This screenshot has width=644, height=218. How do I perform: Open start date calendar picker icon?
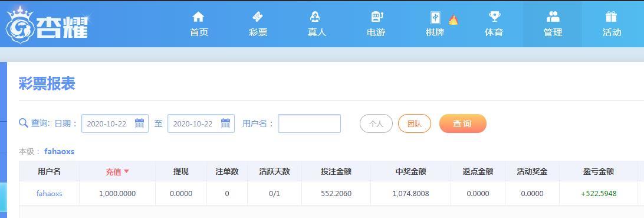[x=140, y=123]
